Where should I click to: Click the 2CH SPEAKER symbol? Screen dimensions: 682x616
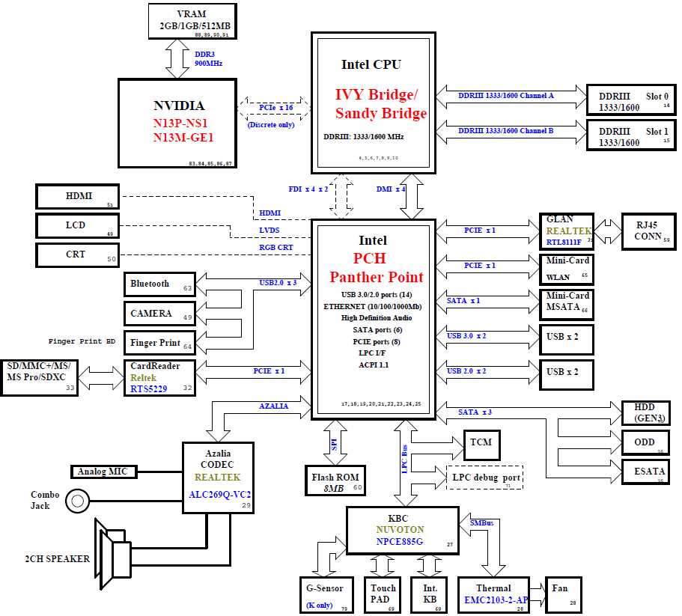[x=112, y=553]
